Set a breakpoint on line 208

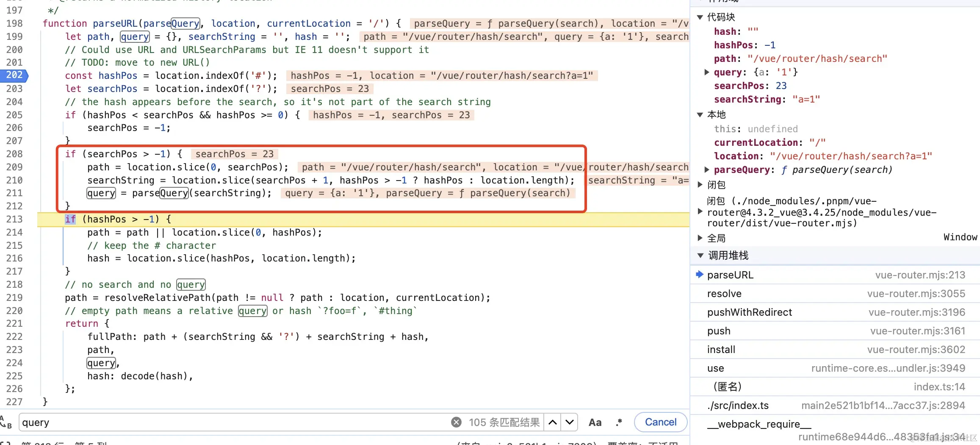coord(14,154)
